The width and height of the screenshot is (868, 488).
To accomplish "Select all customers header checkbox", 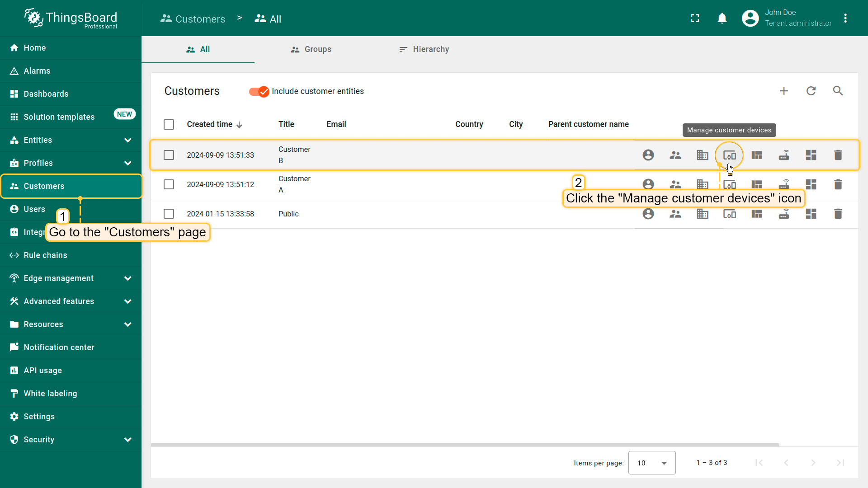I will [x=169, y=124].
